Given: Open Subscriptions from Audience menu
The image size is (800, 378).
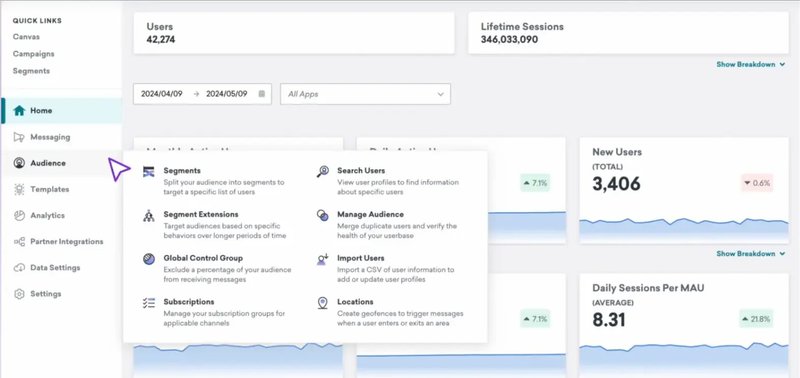Looking at the screenshot, I should (189, 302).
